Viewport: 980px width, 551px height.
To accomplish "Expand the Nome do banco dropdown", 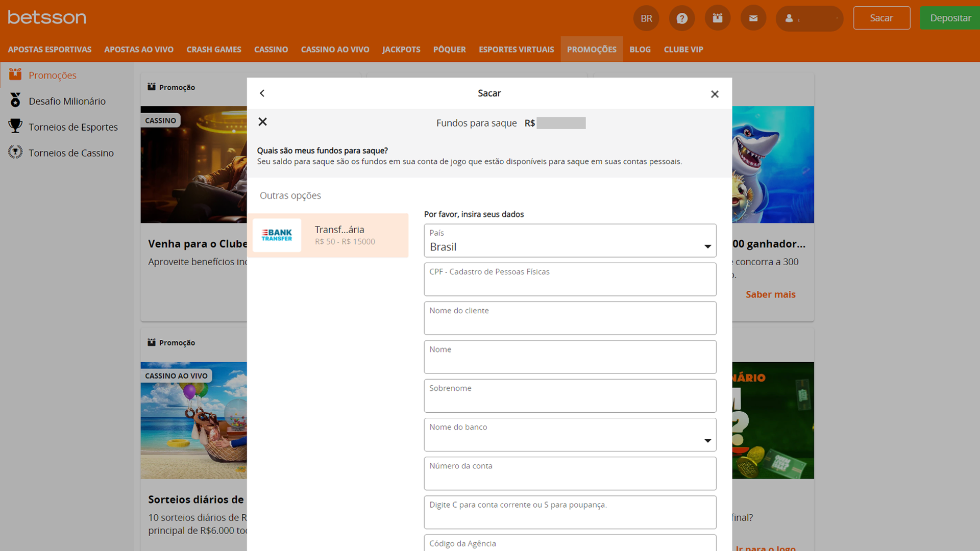I will [570, 435].
